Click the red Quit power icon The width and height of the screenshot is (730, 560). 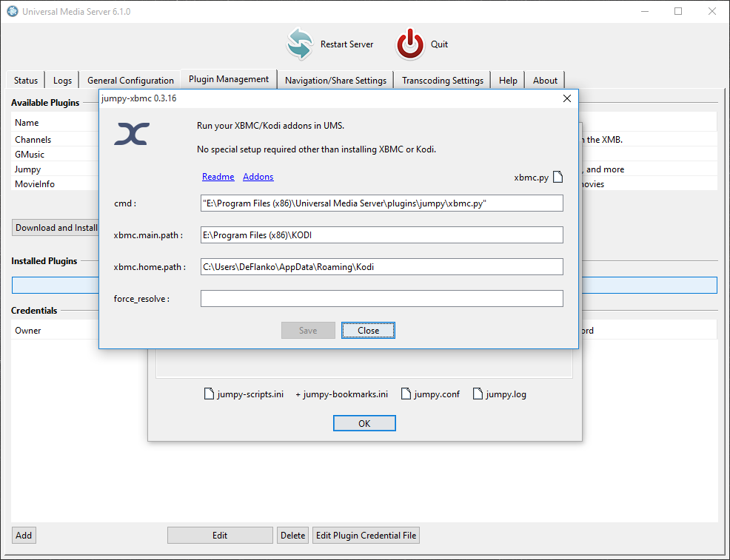(x=409, y=44)
